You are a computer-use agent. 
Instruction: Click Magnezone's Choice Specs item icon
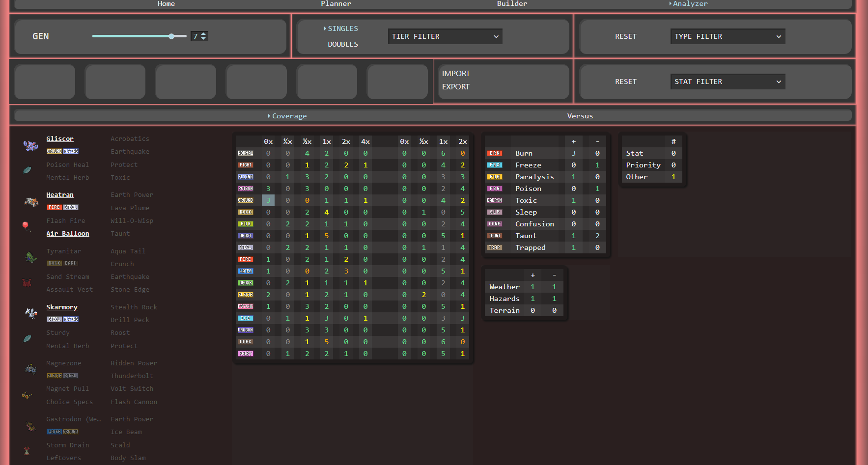[x=27, y=395]
